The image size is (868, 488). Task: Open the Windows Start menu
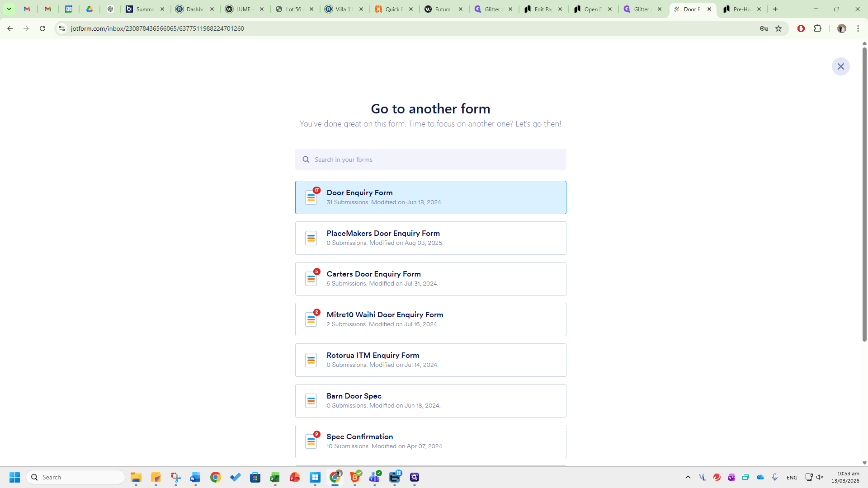(x=14, y=477)
